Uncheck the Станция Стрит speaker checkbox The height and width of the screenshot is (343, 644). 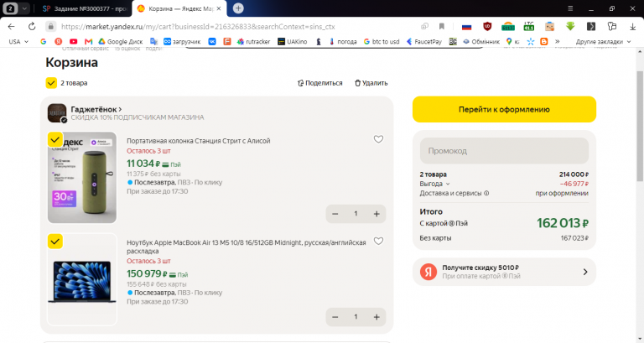(55, 140)
